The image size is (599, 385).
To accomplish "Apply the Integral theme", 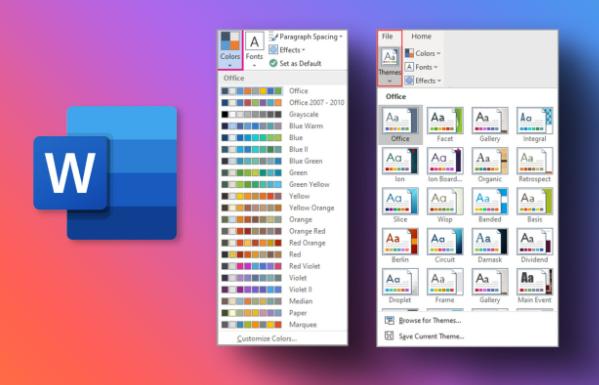I will [534, 125].
